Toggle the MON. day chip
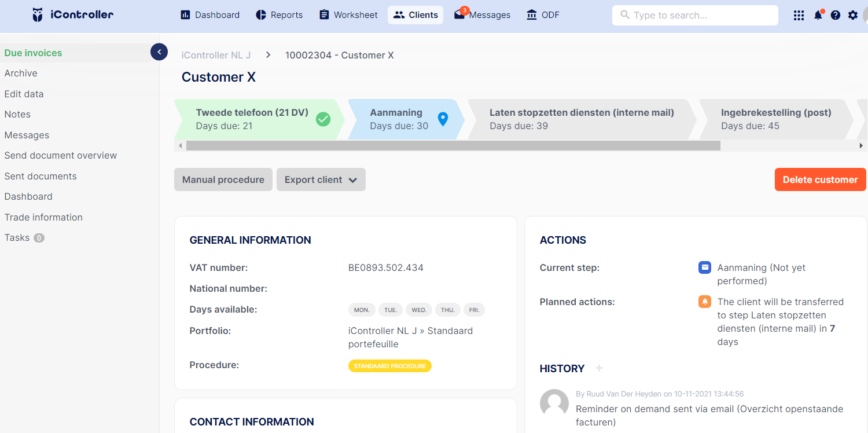868x433 pixels. 362,310
